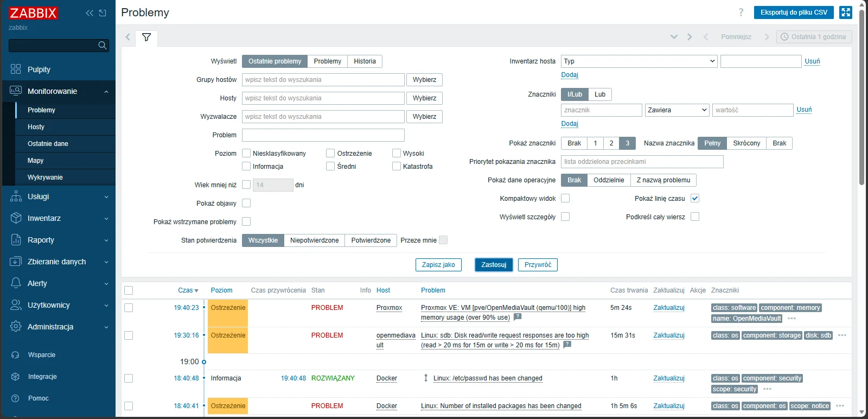The height and width of the screenshot is (419, 868).
Task: Toggle kiosk fullscreen mode icon
Action: coord(846,12)
